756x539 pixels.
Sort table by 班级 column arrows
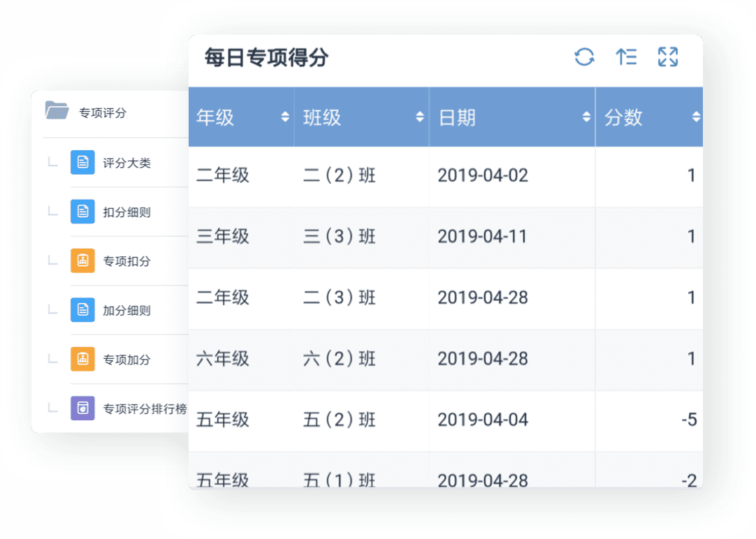tap(419, 117)
